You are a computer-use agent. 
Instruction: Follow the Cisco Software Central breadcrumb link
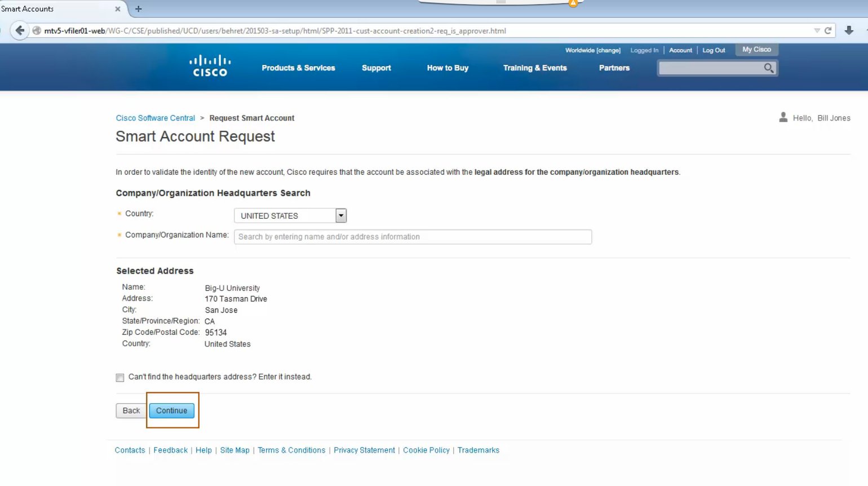coord(155,118)
